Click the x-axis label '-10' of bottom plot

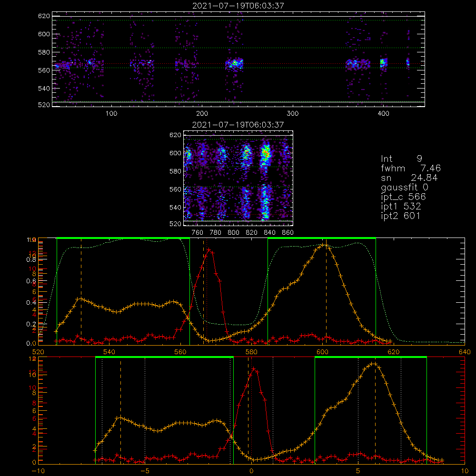coord(38,471)
